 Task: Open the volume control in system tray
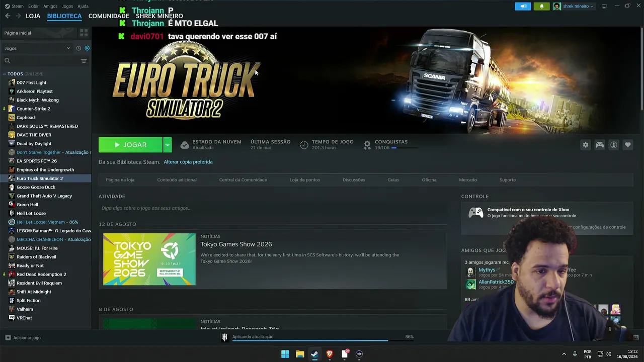coord(608,354)
